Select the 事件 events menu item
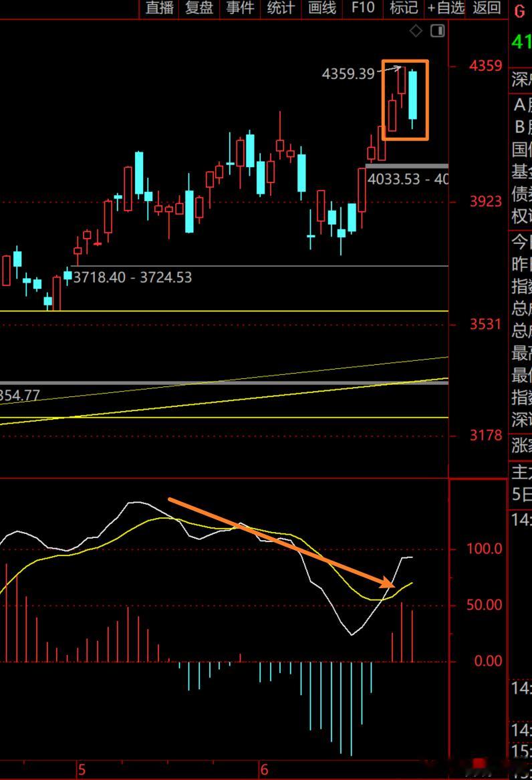Screen dimensions: 532x780 [240, 8]
